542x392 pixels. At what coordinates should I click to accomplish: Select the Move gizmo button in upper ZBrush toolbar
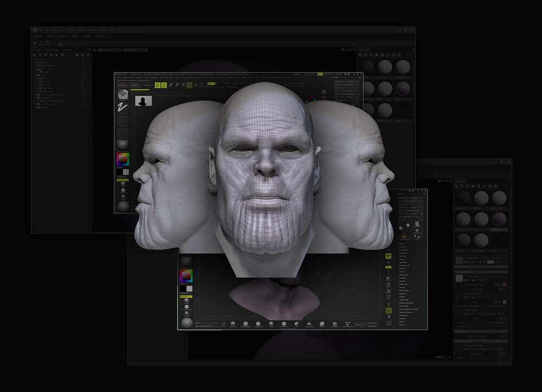(x=170, y=85)
